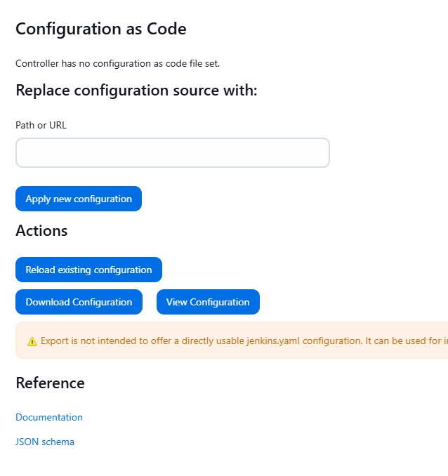Click 'Replace configuration source with:' heading

click(136, 91)
